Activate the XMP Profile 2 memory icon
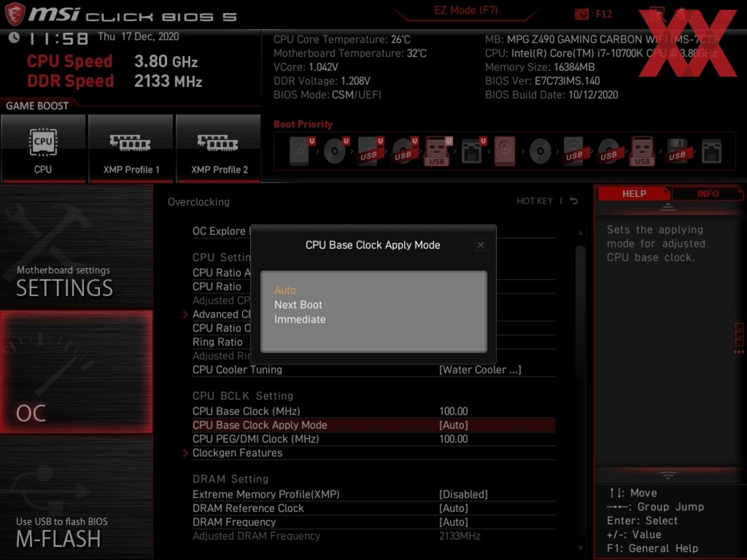Image resolution: width=747 pixels, height=560 pixels. click(x=219, y=148)
